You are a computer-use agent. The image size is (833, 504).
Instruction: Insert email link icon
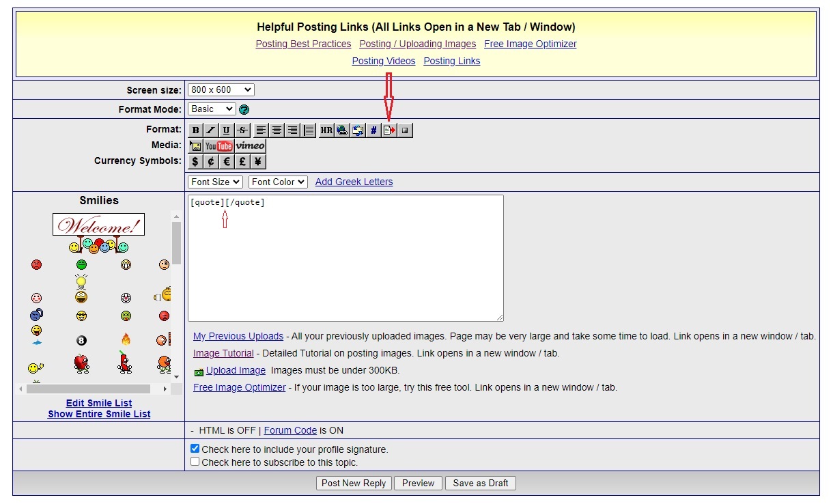[358, 130]
